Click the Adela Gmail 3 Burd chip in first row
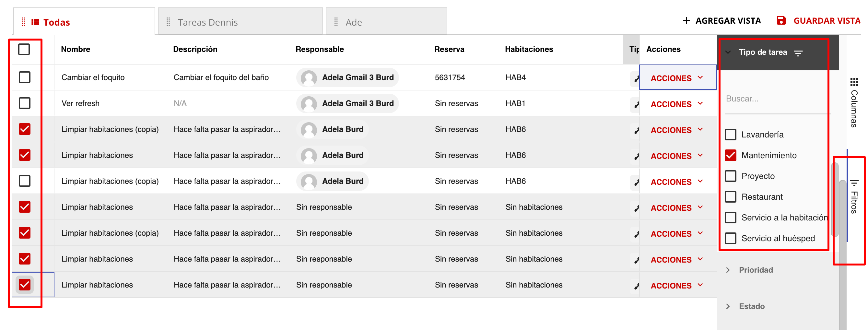The width and height of the screenshot is (868, 330). tap(347, 77)
